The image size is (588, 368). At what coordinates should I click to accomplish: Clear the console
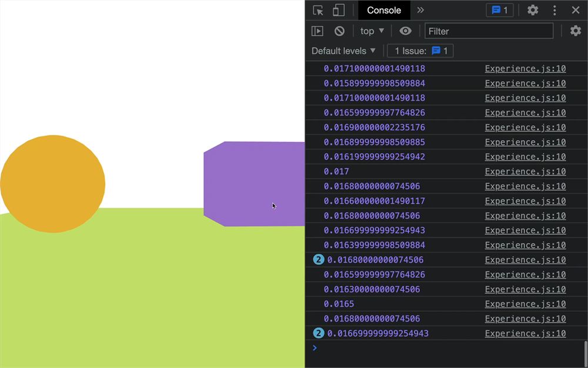[339, 31]
